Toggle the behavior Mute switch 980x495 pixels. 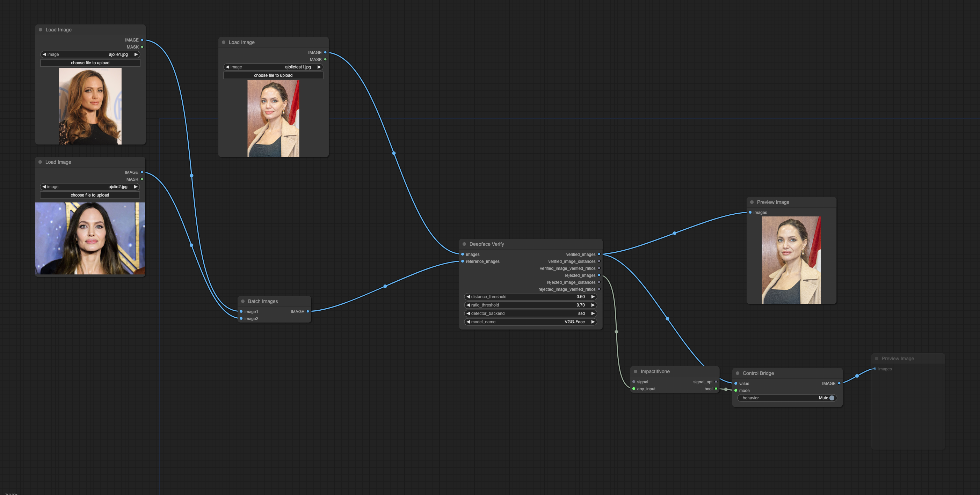click(x=831, y=398)
